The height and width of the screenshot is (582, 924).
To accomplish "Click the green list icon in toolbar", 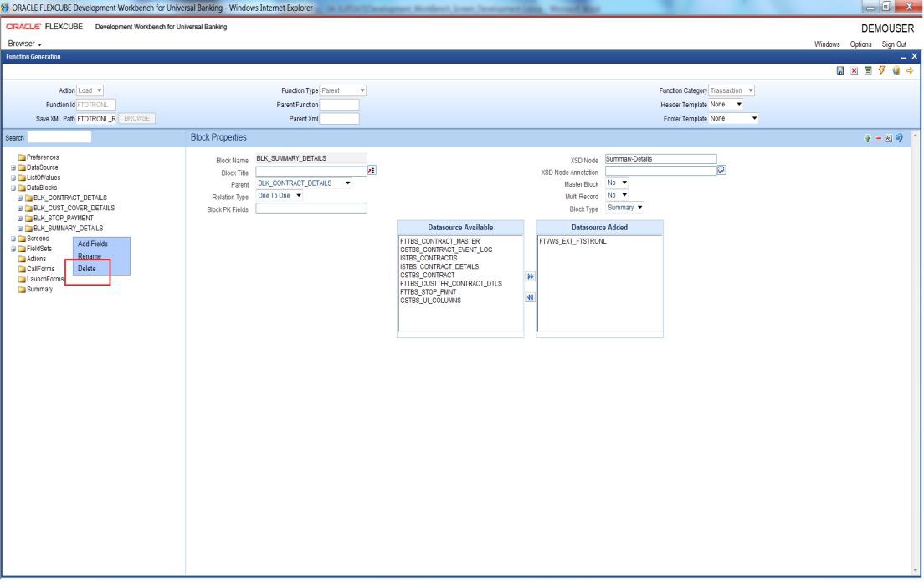I will (x=868, y=70).
